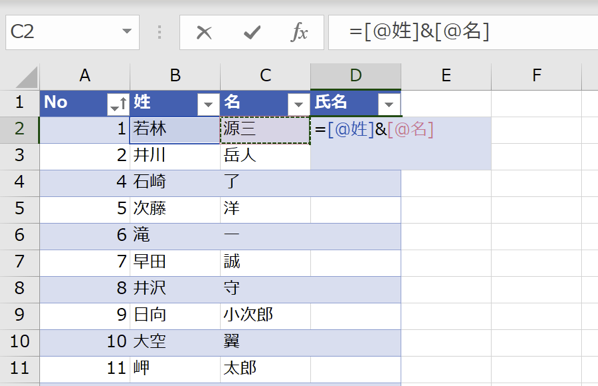This screenshot has height=386, width=598.
Task: Click the Select All corner triangle
Action: (27, 77)
